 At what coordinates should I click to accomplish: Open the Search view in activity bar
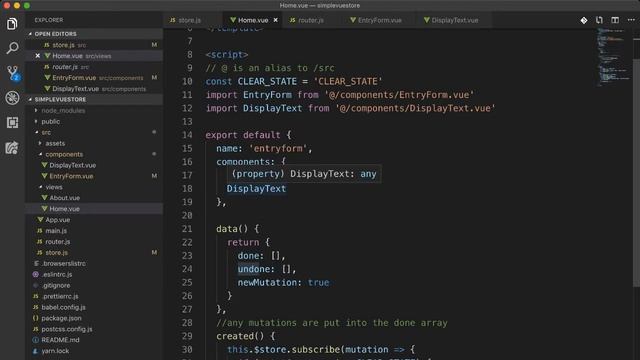click(12, 48)
